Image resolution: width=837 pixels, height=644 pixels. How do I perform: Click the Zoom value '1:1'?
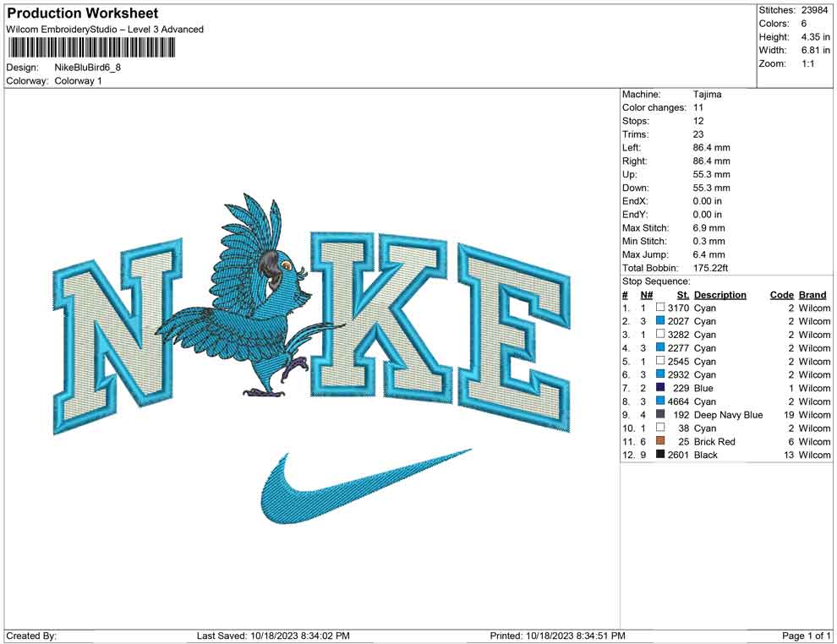click(807, 63)
